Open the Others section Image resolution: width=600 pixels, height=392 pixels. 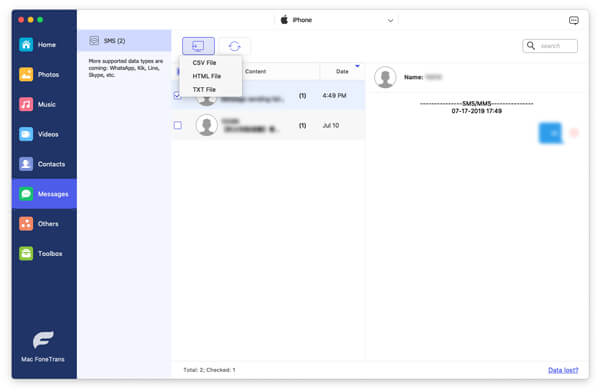point(44,224)
